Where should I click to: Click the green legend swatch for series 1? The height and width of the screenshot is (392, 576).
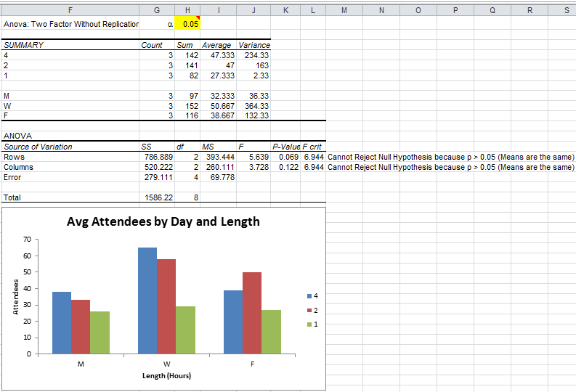307,324
